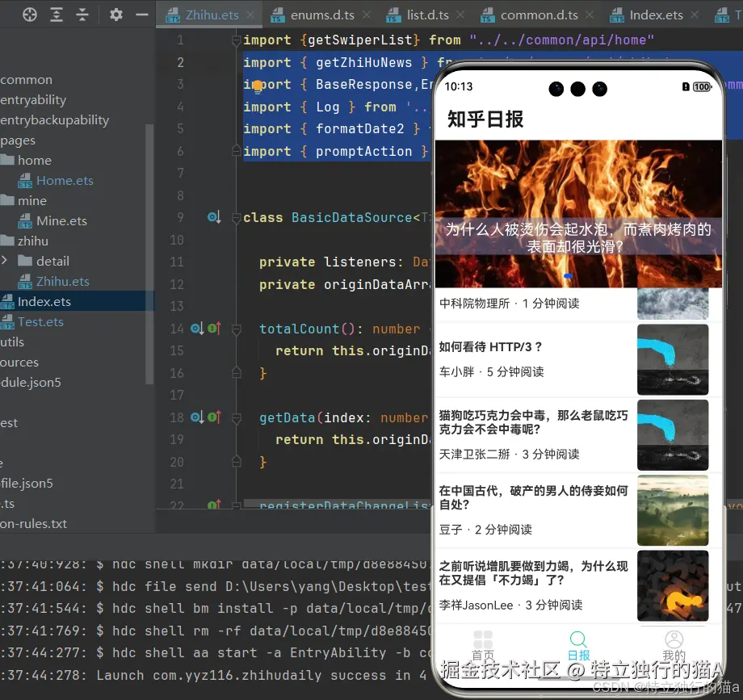This screenshot has height=700, width=743.
Task: Click the blue override gutter icon line 14
Action: point(197,329)
